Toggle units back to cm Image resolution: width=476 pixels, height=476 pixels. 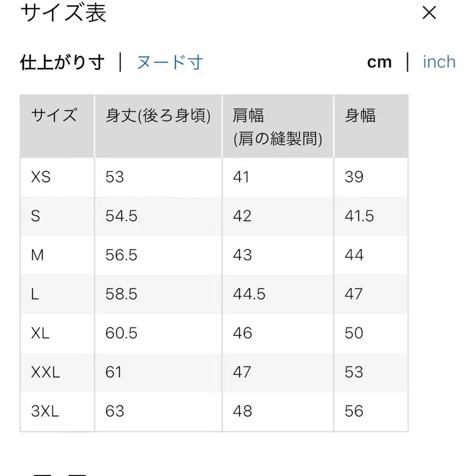380,62
